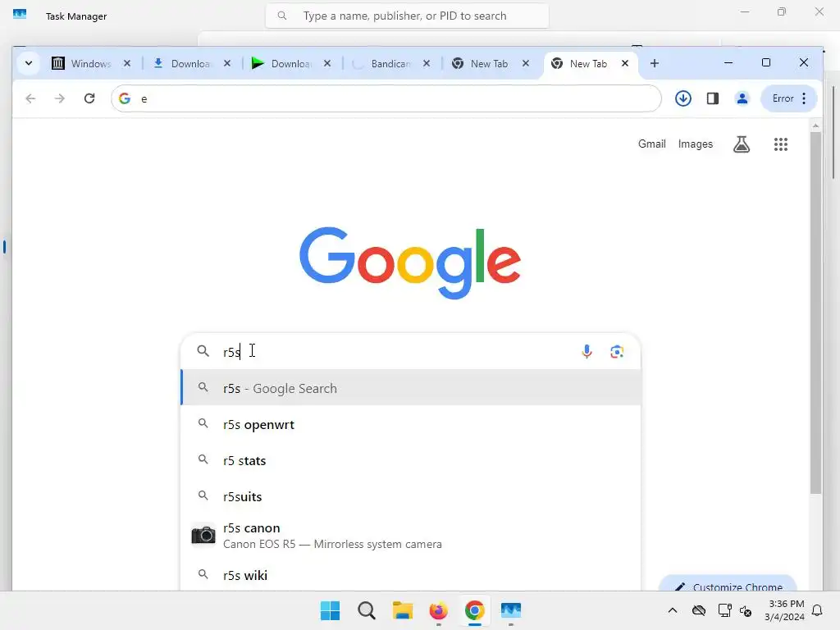Open Chrome downloads icon
This screenshot has width=840, height=630.
pos(683,98)
